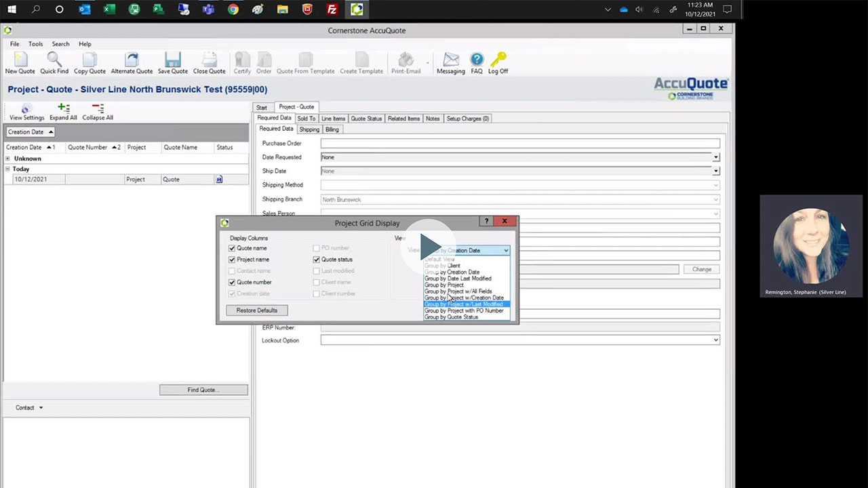Click the New Quote toolbar icon
This screenshot has width=868, height=488.
click(20, 60)
